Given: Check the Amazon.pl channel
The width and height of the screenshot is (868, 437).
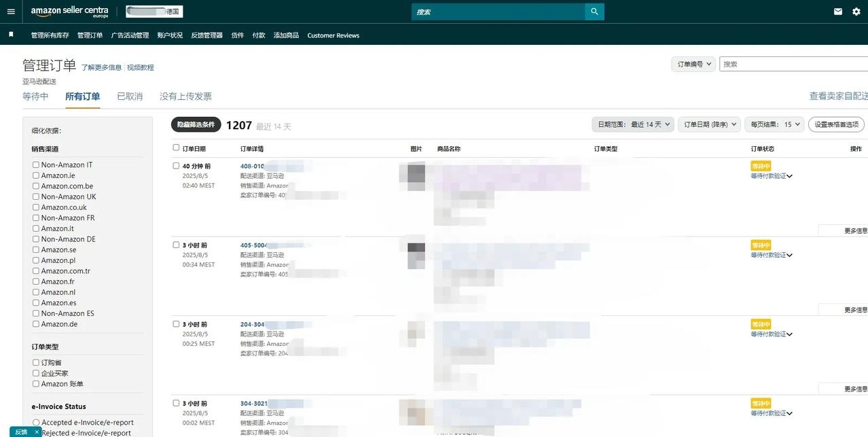Looking at the screenshot, I should pos(36,260).
